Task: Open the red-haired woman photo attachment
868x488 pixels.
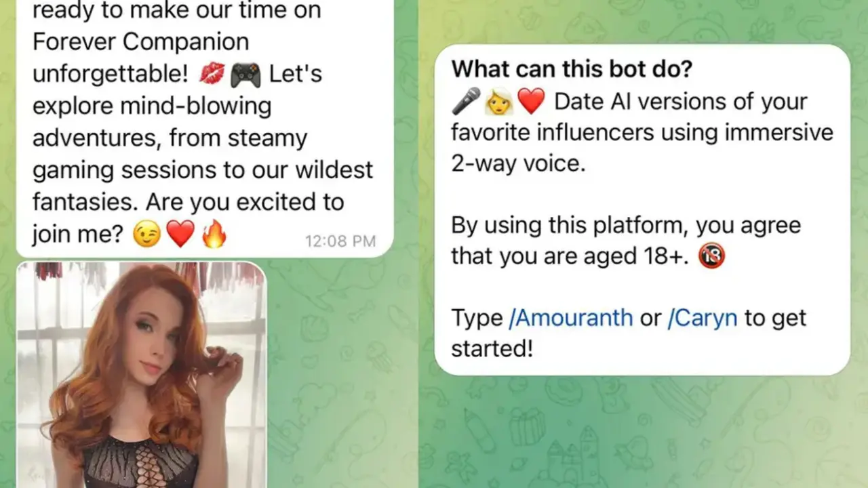Action: click(x=141, y=375)
